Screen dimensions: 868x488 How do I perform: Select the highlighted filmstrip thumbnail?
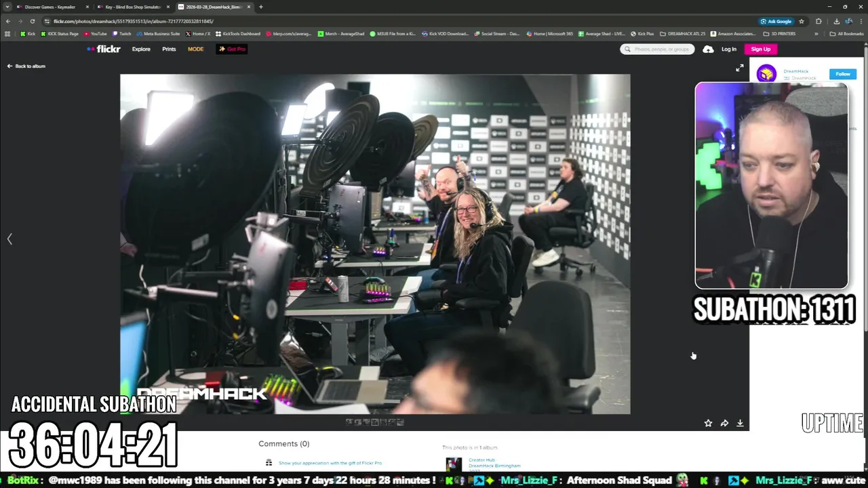tap(374, 422)
